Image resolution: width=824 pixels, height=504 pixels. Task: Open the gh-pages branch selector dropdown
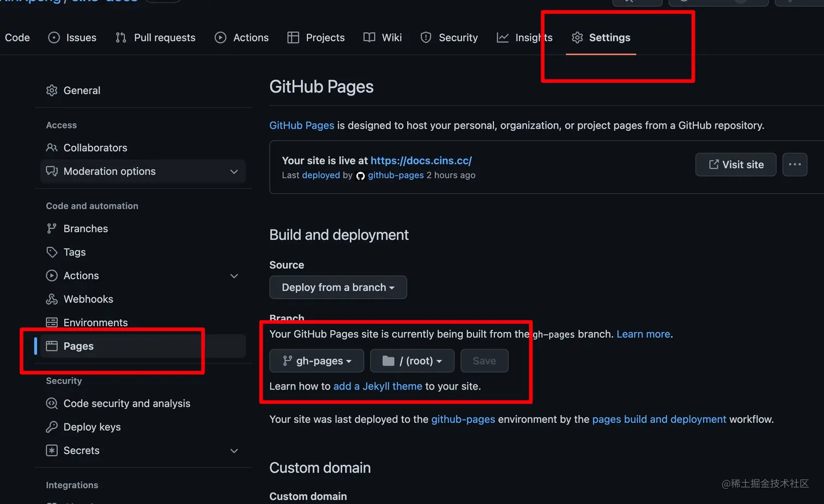coord(317,361)
